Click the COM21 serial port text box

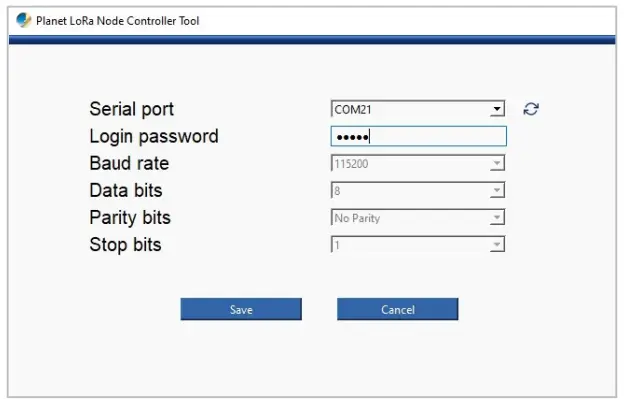point(410,109)
